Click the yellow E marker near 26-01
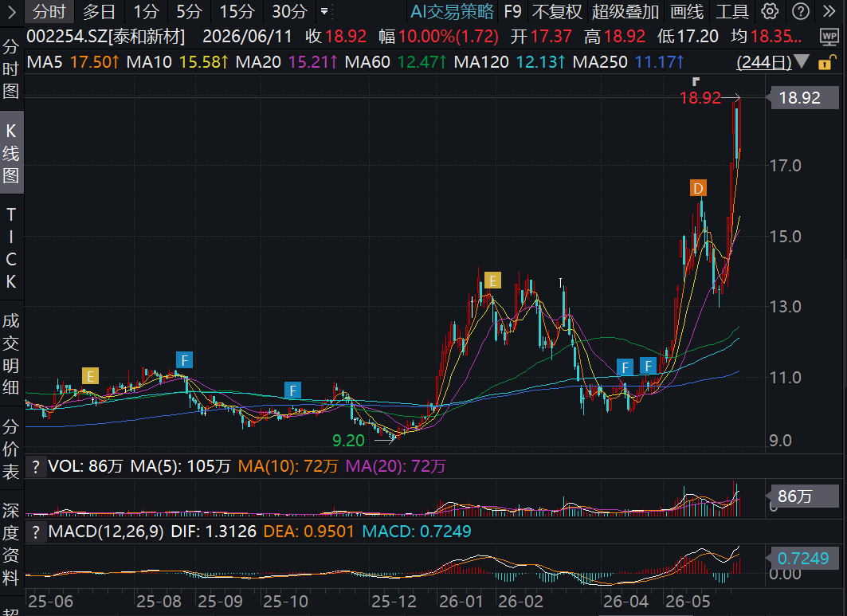The image size is (847, 616). point(492,281)
